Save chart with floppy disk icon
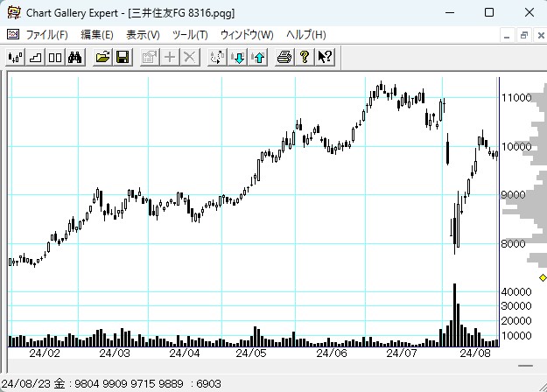 (x=123, y=57)
